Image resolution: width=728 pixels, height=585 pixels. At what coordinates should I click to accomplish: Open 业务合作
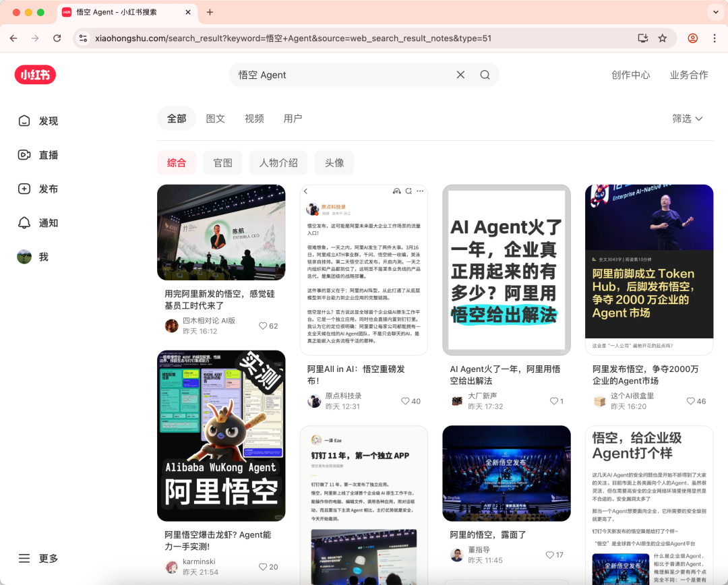click(x=688, y=75)
